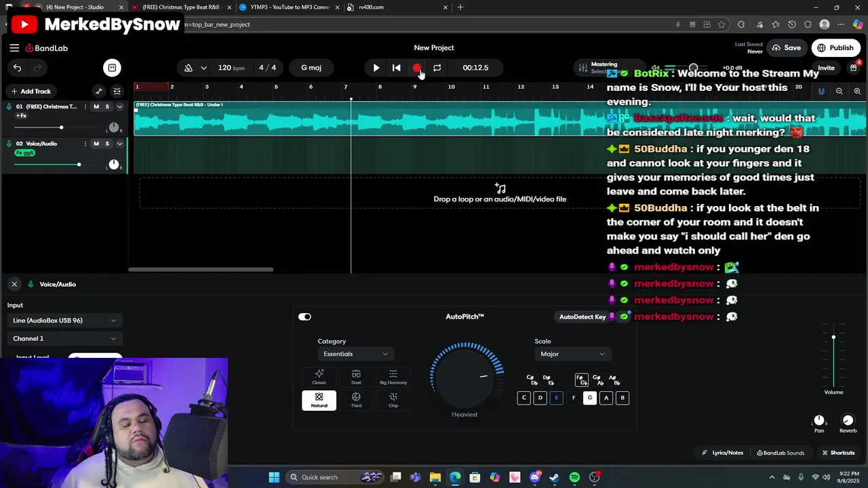The height and width of the screenshot is (488, 868).
Task: Save the project to cloud
Action: [786, 48]
